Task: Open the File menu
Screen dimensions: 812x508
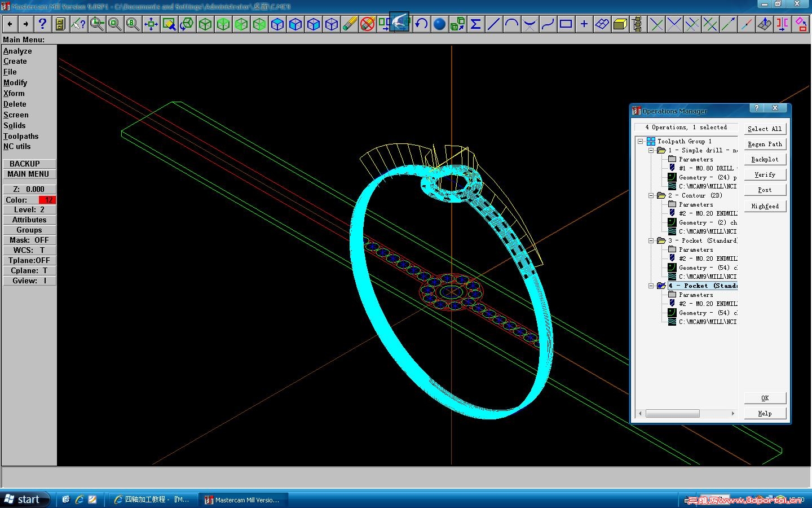Action: coord(10,72)
